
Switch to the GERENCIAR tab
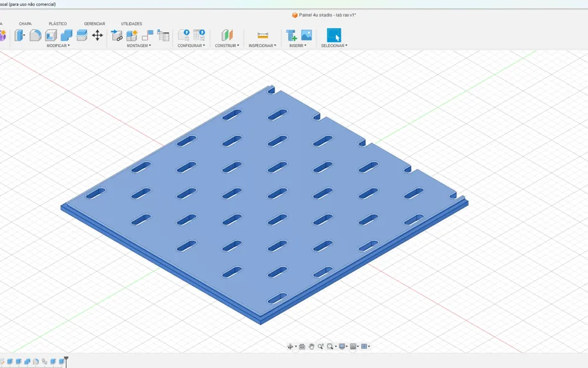click(95, 24)
